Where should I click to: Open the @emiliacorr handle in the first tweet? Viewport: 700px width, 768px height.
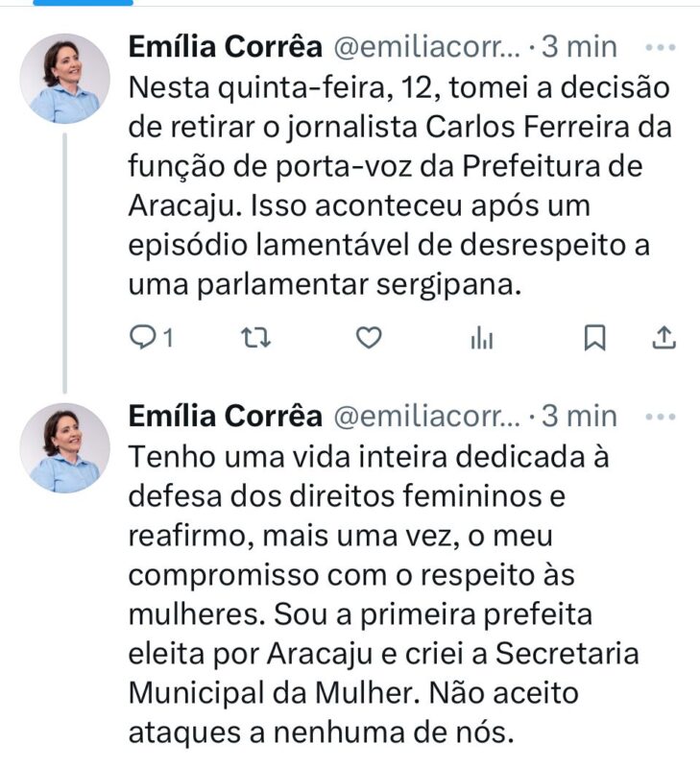pos(426,47)
